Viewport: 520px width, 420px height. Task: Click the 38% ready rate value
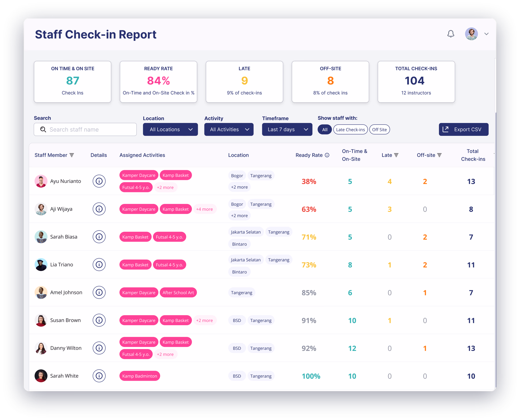point(309,181)
